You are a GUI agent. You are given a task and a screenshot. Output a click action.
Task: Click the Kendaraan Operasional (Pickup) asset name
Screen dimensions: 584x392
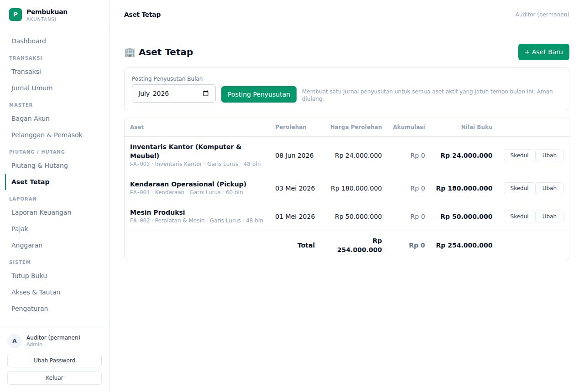(188, 184)
